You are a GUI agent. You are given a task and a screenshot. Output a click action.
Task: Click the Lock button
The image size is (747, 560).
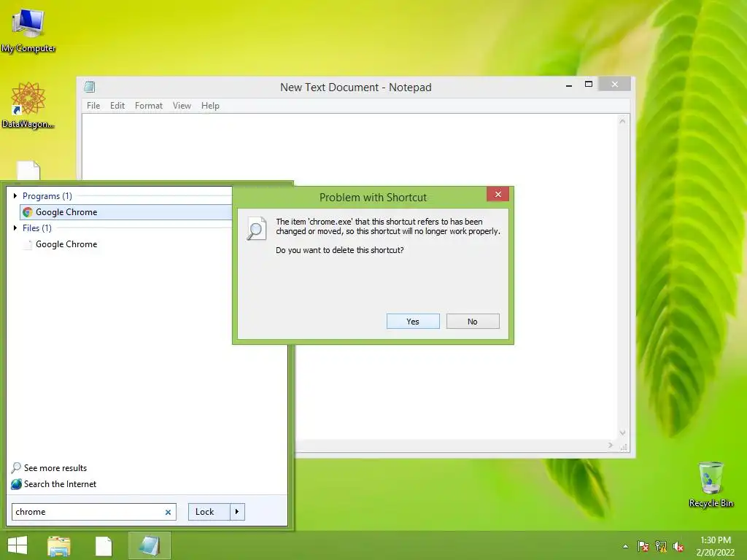pos(209,512)
